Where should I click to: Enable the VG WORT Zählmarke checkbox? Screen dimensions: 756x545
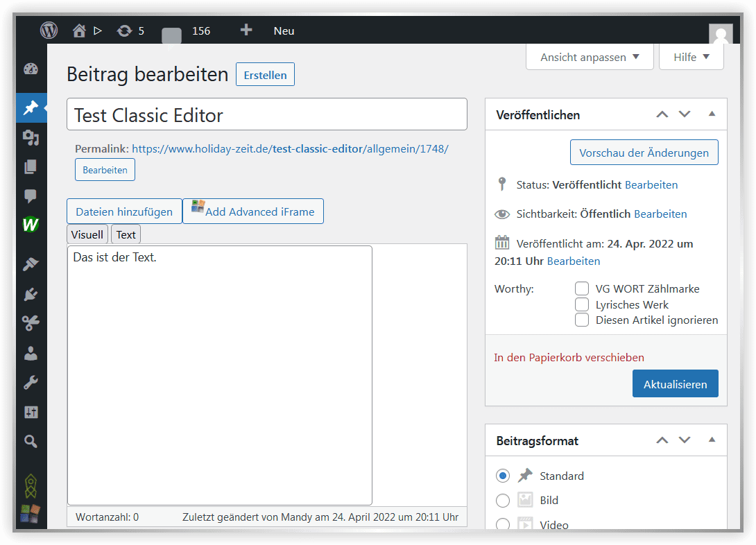pos(582,288)
